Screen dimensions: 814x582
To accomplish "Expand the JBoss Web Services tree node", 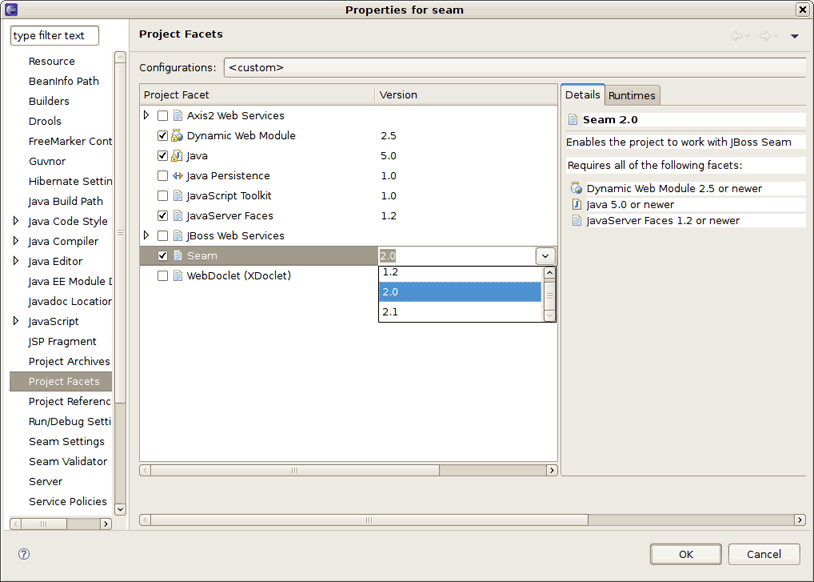I will click(x=146, y=235).
